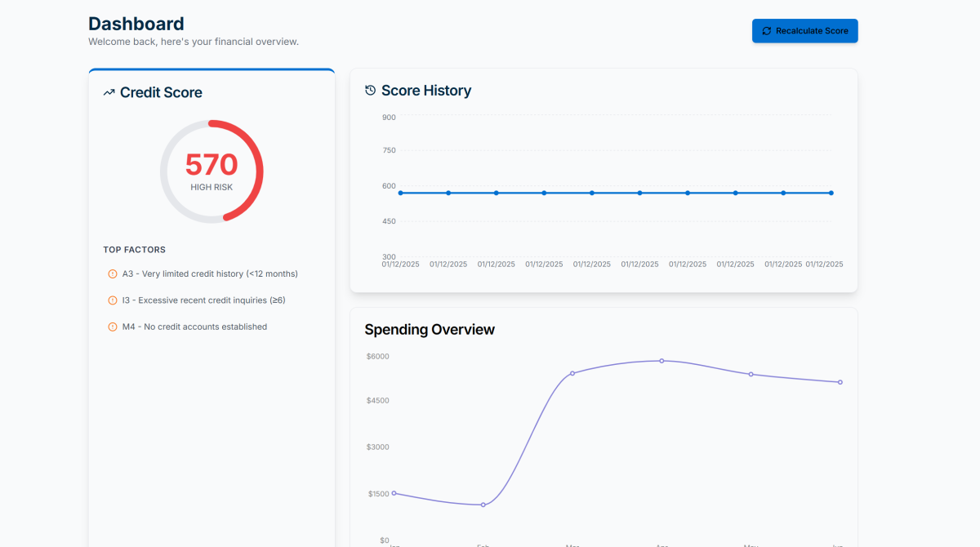Click the last data point on Score History line
This screenshot has height=547, width=980.
point(831,193)
